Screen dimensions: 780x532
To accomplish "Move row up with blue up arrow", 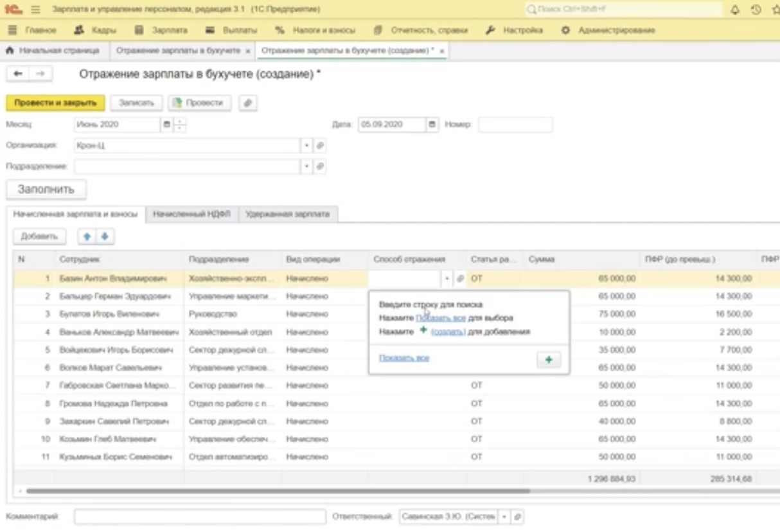I will point(87,236).
